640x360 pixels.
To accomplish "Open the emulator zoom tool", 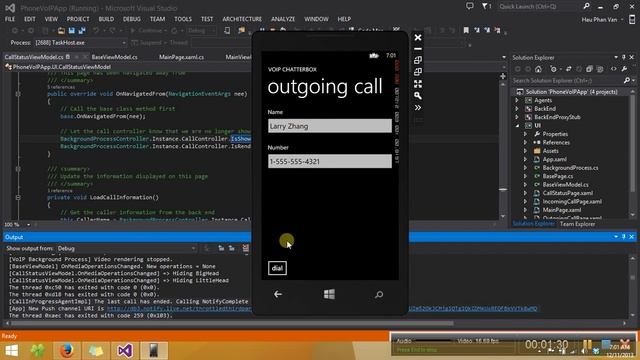I will (x=418, y=96).
